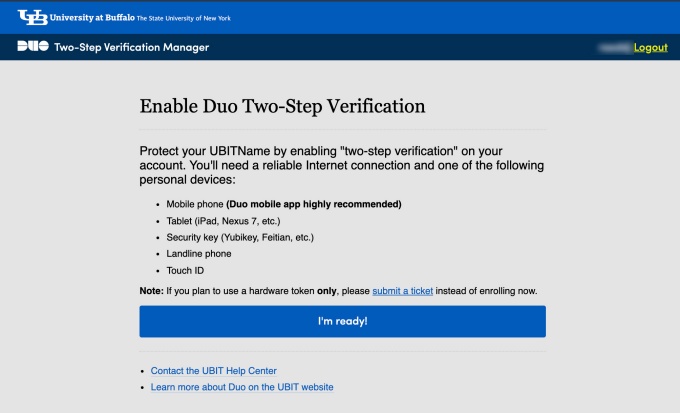The height and width of the screenshot is (413, 680).
Task: Click the Enable Duo Two-Step Verification heading
Action: (x=283, y=106)
